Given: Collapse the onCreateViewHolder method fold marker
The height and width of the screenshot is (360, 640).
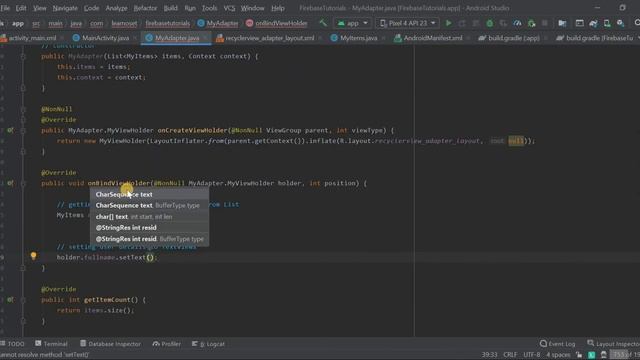Looking at the screenshot, I should coord(23,131).
